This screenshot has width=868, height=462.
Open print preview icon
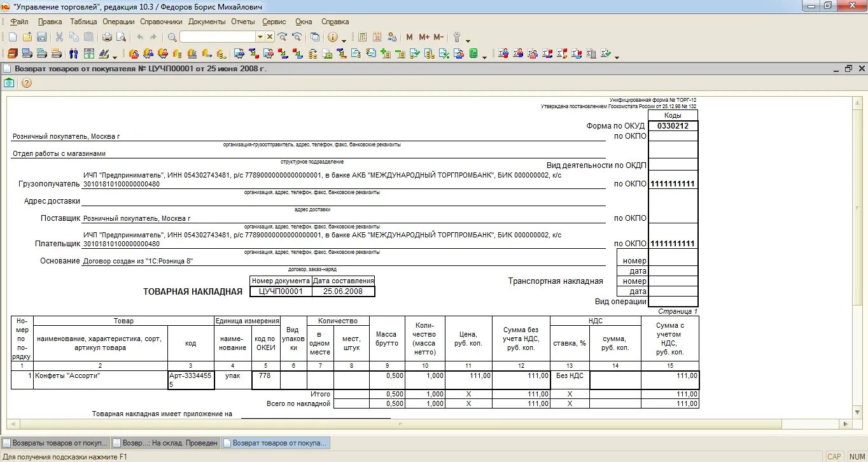click(121, 38)
